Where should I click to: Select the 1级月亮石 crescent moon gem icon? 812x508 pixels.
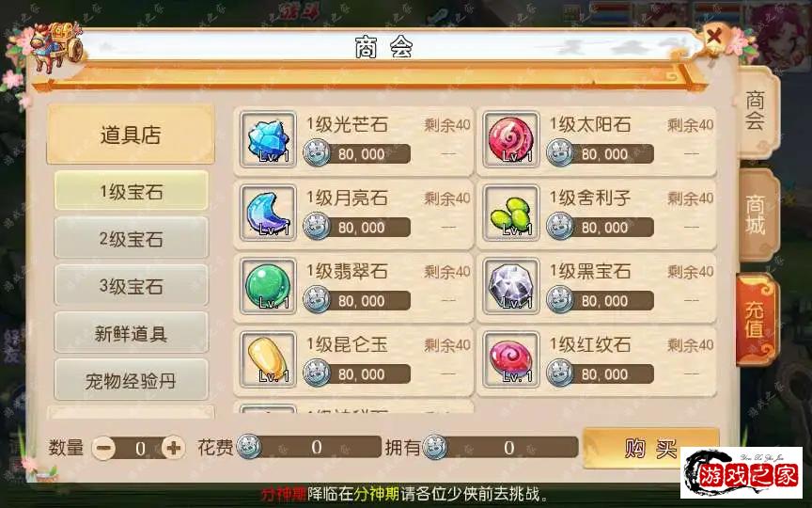tap(268, 213)
